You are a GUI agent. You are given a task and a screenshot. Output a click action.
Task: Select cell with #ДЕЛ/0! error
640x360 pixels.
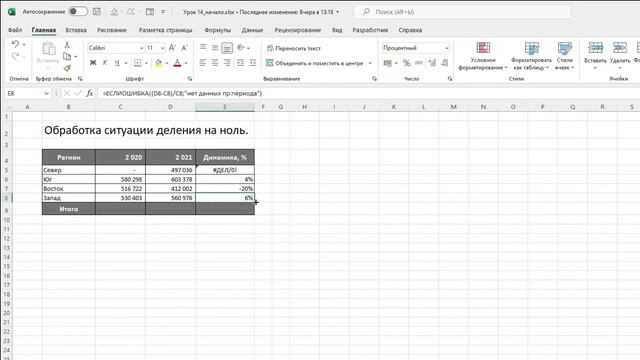225,170
